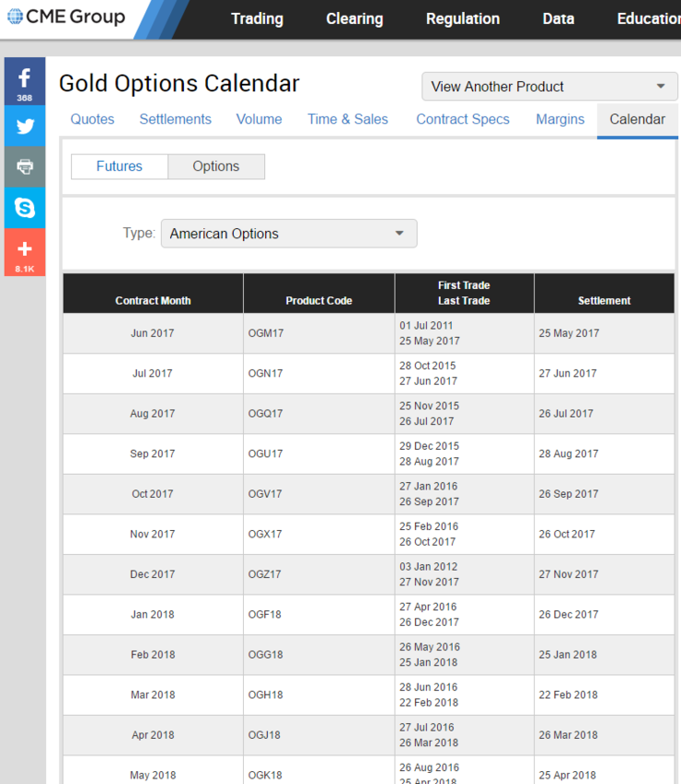Click settlement date 27 Nov 2017
681x784 pixels.
point(569,574)
